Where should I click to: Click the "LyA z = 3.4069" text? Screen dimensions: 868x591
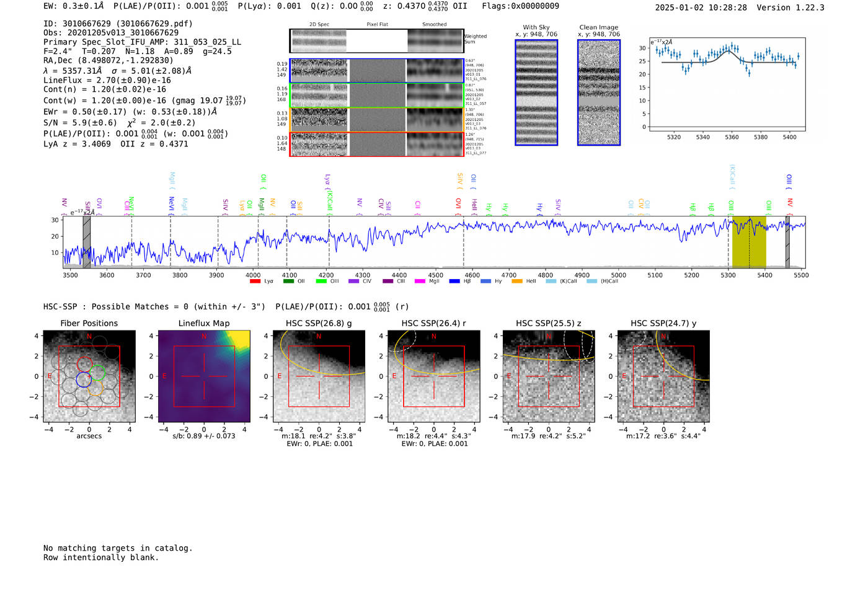[77, 144]
